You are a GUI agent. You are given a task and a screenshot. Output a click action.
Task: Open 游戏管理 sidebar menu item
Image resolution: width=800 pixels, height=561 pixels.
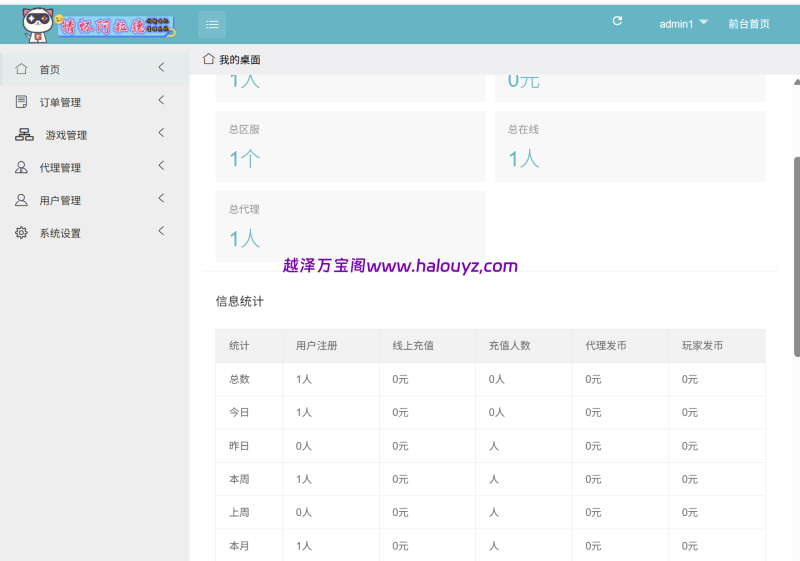[94, 135]
